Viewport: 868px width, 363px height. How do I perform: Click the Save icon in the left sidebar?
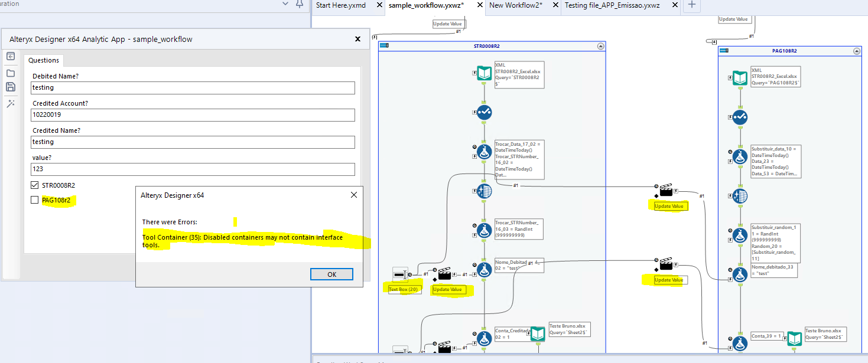pyautogui.click(x=10, y=86)
